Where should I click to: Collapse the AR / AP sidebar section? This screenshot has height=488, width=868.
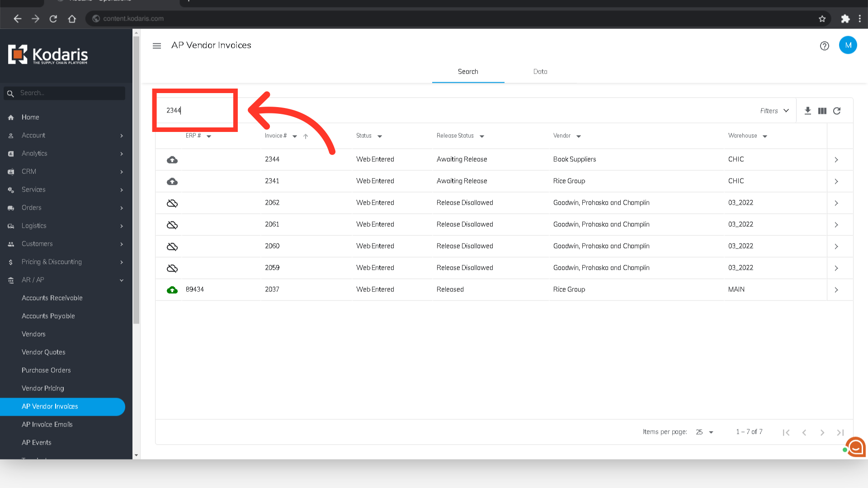[122, 280]
